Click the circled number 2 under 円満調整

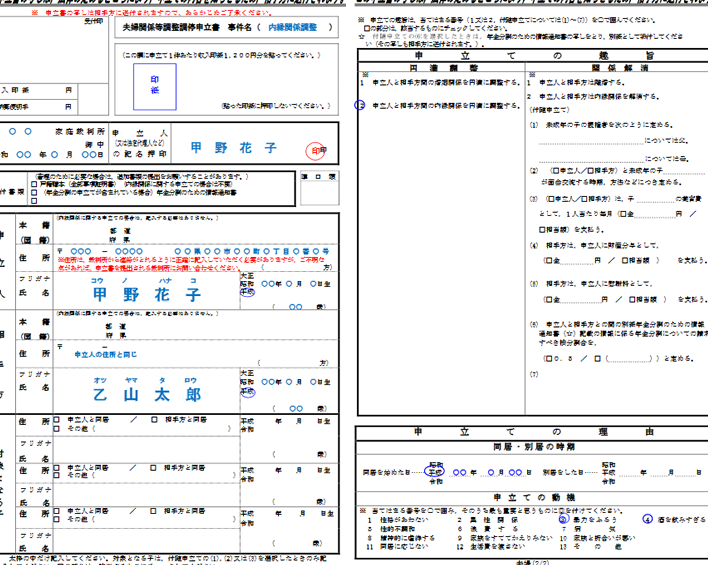(x=360, y=105)
